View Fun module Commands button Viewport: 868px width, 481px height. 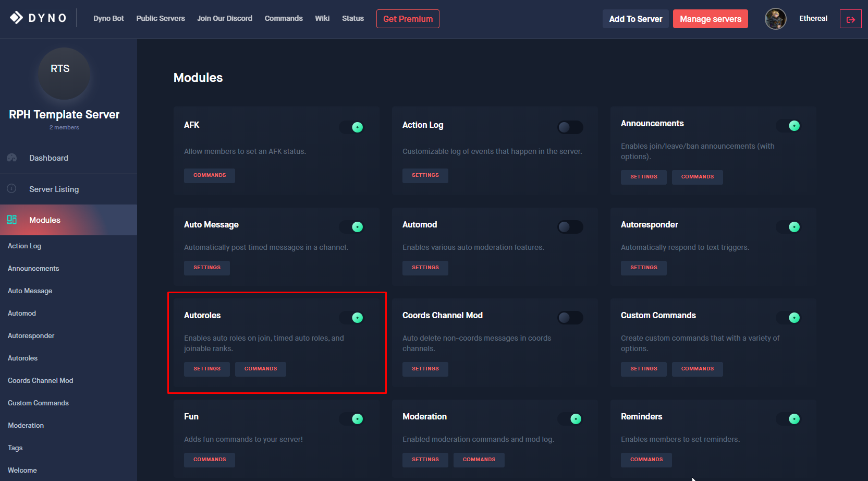click(x=210, y=460)
